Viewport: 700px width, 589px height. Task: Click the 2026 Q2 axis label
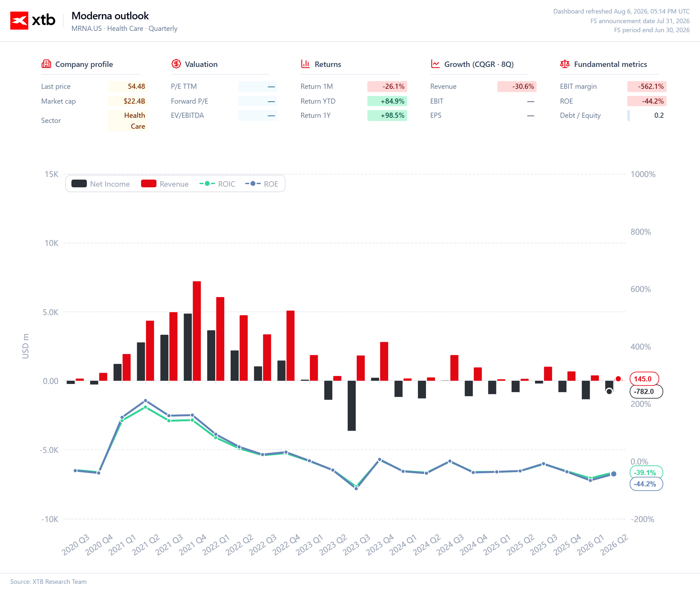click(613, 544)
